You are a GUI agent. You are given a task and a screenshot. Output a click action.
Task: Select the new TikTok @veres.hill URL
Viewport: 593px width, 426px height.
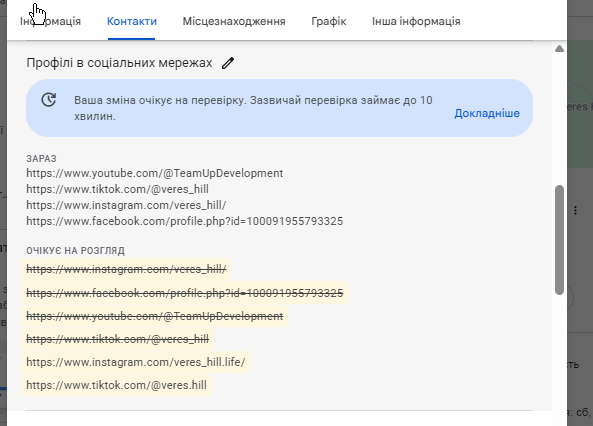tap(116, 385)
